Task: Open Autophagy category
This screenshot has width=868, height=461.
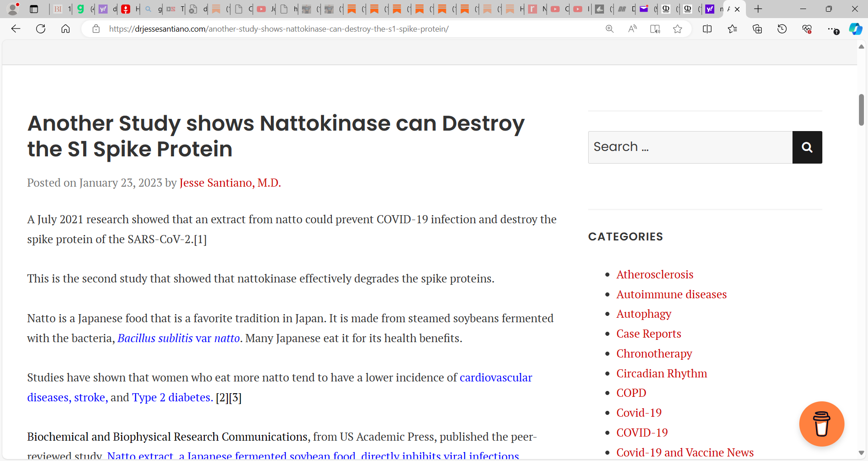Action: (644, 314)
